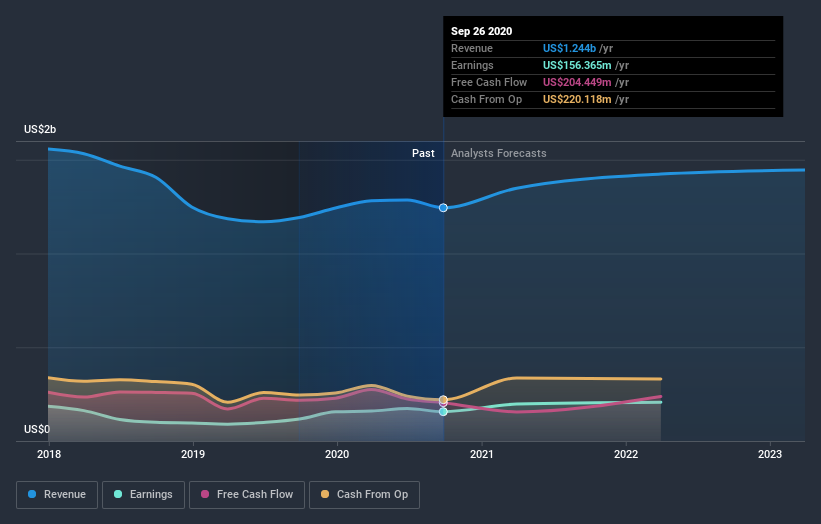This screenshot has height=524, width=821.
Task: Toggle the Revenue legend series
Action: coord(57,495)
